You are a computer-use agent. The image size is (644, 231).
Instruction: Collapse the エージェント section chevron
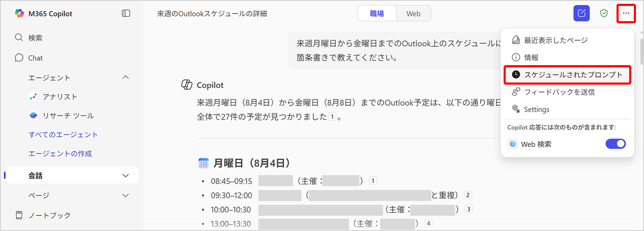pyautogui.click(x=126, y=77)
